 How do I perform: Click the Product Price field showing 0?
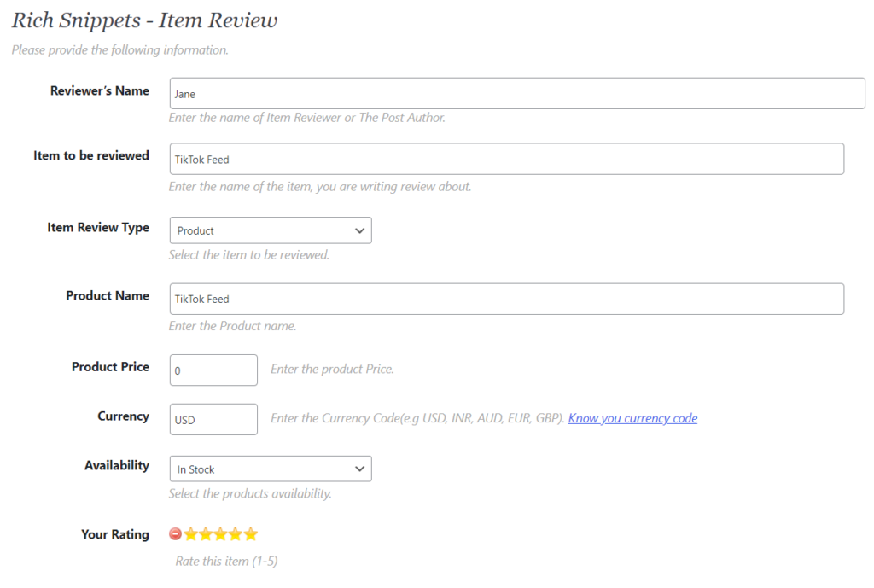[x=213, y=370]
